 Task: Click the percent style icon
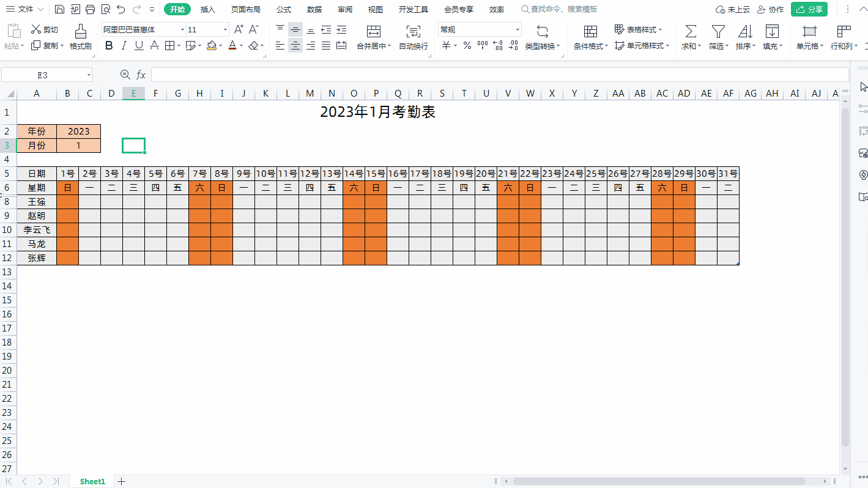[x=467, y=45]
